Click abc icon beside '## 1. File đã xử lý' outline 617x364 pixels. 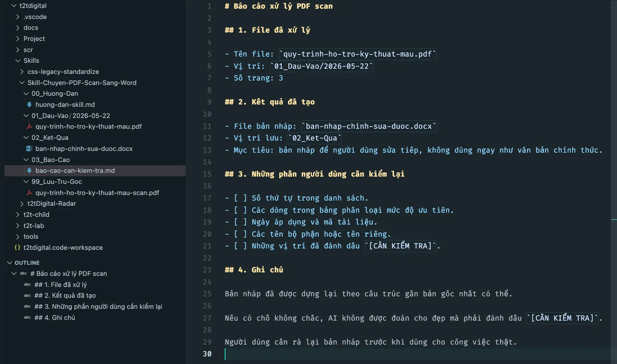coord(27,285)
